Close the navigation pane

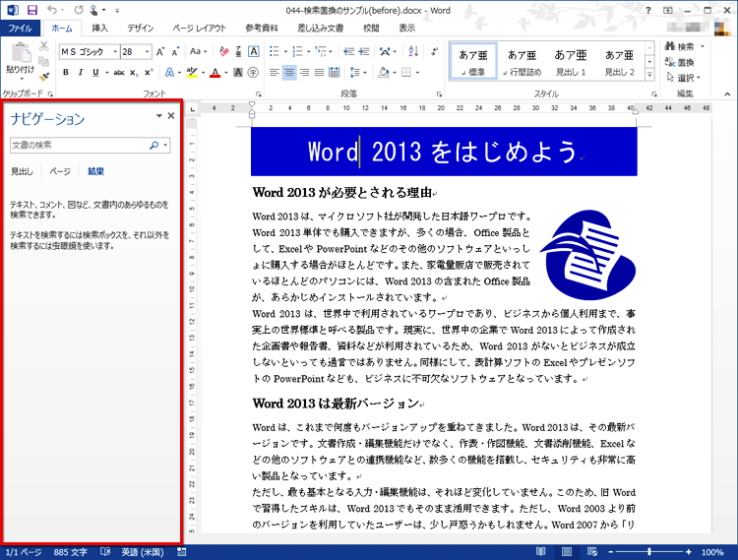pos(171,116)
